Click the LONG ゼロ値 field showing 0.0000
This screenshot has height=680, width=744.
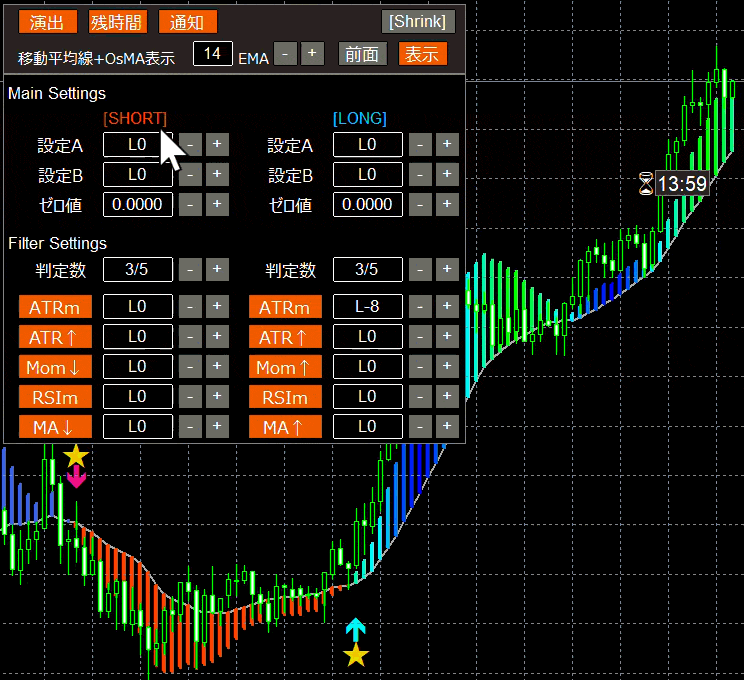[x=367, y=205]
